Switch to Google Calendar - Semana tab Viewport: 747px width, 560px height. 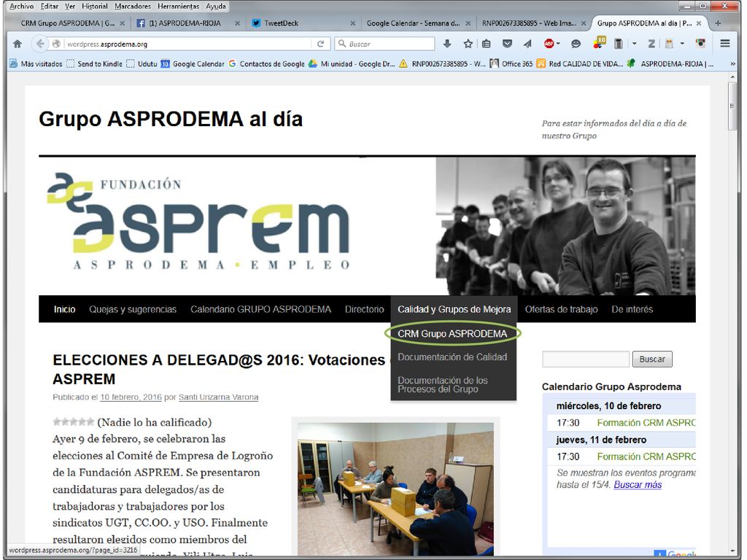point(413,23)
